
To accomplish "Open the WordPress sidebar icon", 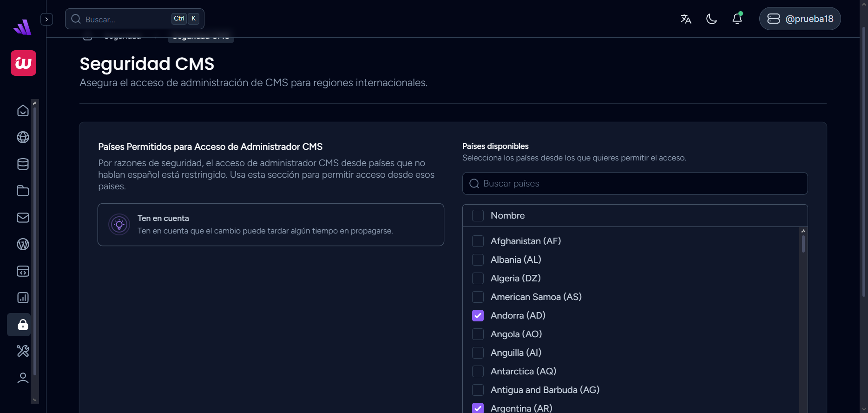I will pyautogui.click(x=23, y=244).
